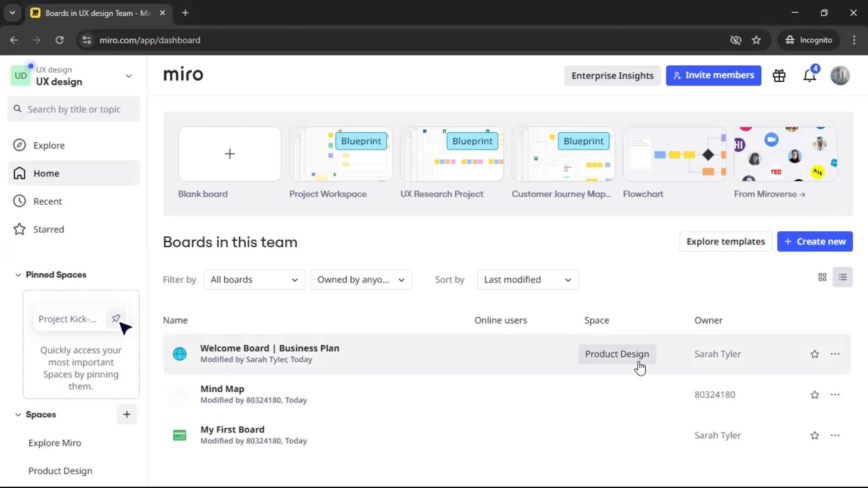The image size is (868, 488).
Task: Unpin the Project Kick-off space
Action: [x=116, y=319]
